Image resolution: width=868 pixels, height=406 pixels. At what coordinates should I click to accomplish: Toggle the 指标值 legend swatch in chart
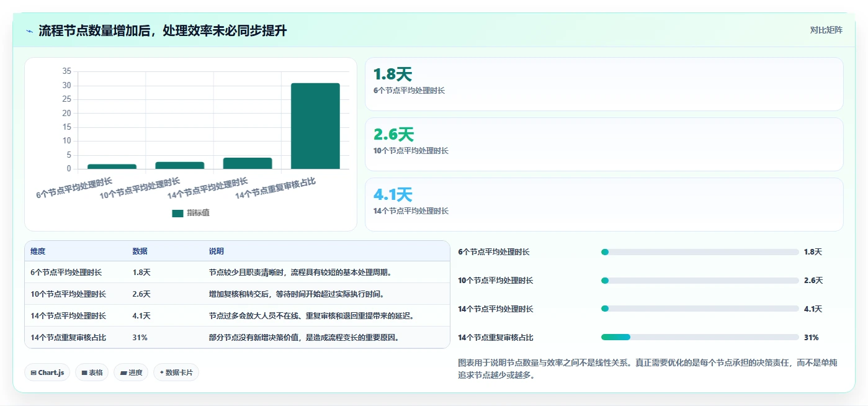tap(177, 213)
